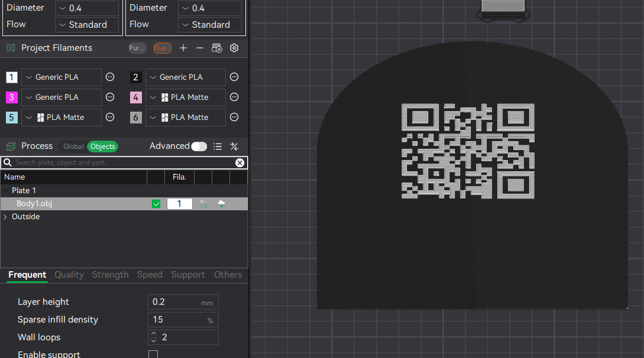Image resolution: width=644 pixels, height=358 pixels.
Task: Open filament 5 PLA Matte dropdown
Action: click(x=61, y=118)
